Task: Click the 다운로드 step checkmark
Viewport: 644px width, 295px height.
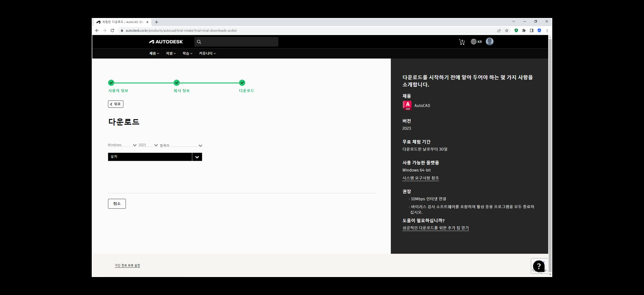Action: point(242,82)
